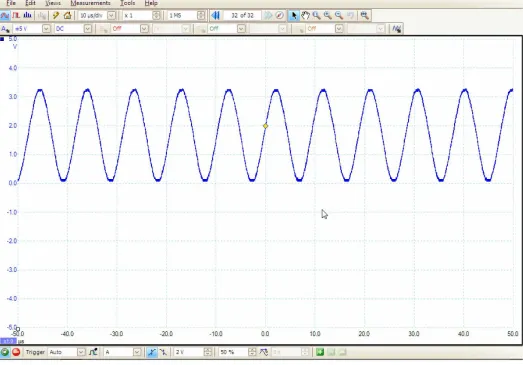Click the green Start capture button
Screen dimensions: 523x365
click(x=5, y=352)
